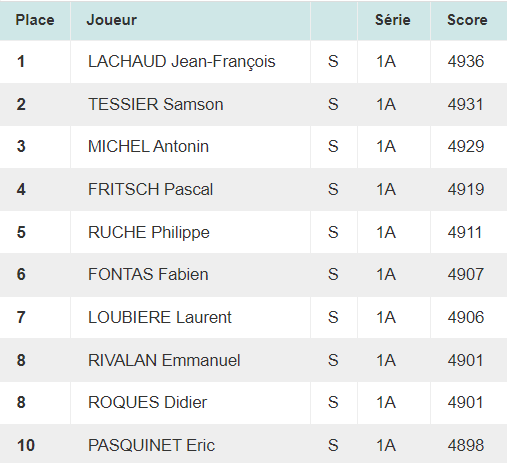Pick ROQUES Didier from the table
The image size is (507, 463).
[x=147, y=403]
